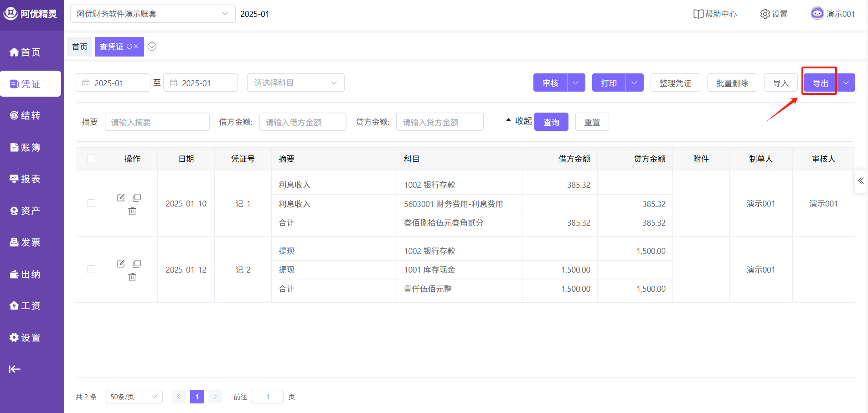The image size is (868, 413).
Task: Open 帮助中心 help center
Action: point(715,14)
